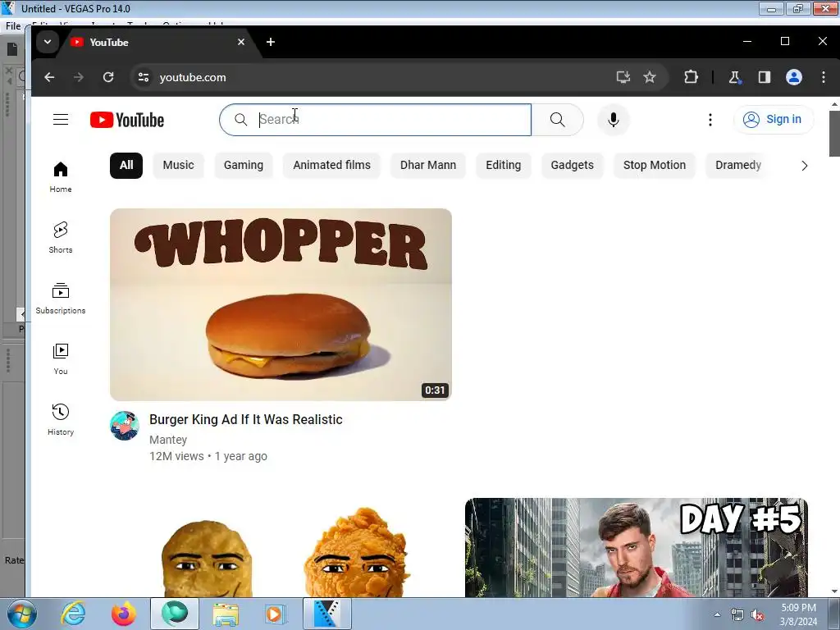The image size is (840, 630).
Task: Open the Windows Start button
Action: 21,614
